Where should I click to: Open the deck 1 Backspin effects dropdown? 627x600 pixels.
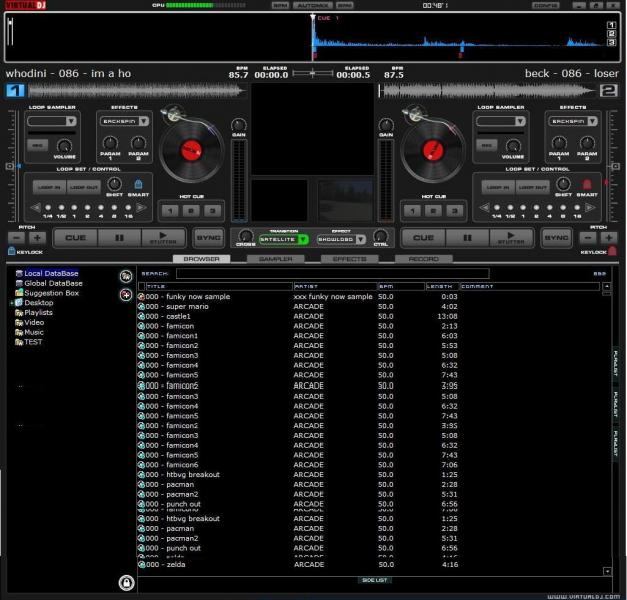(144, 121)
